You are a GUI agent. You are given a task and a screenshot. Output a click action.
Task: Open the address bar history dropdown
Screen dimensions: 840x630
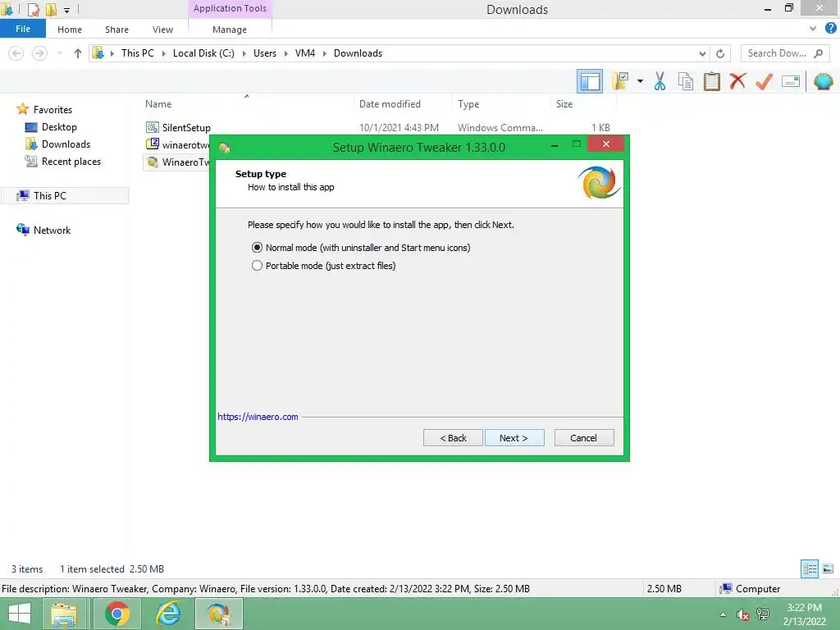tap(702, 53)
